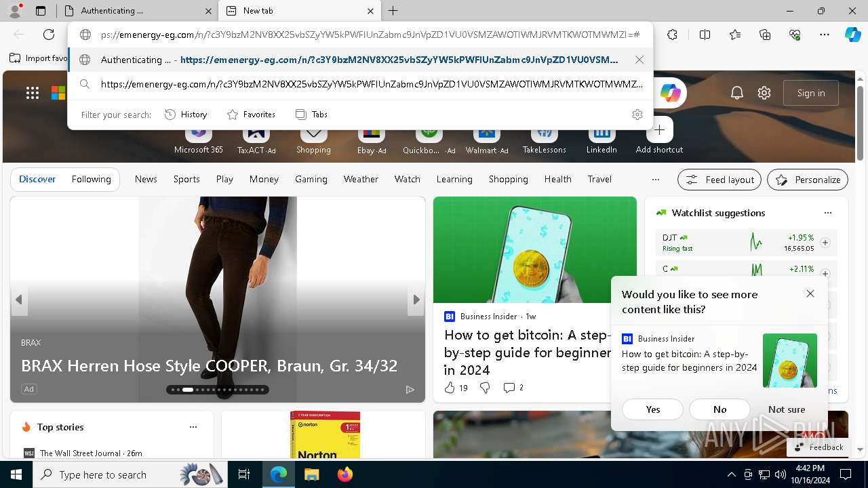Open Watchlist suggestions more options
868x488 pixels.
828,213
